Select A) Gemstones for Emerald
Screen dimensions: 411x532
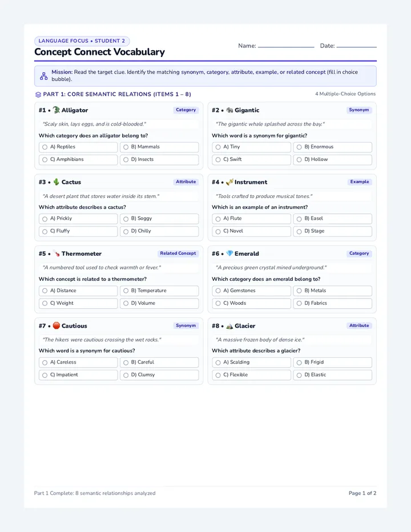252,291
